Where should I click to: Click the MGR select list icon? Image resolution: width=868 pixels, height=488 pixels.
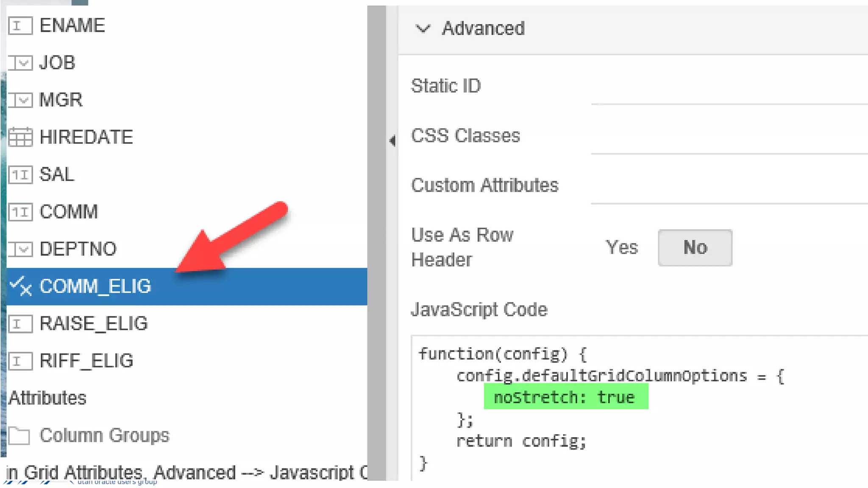click(x=20, y=100)
